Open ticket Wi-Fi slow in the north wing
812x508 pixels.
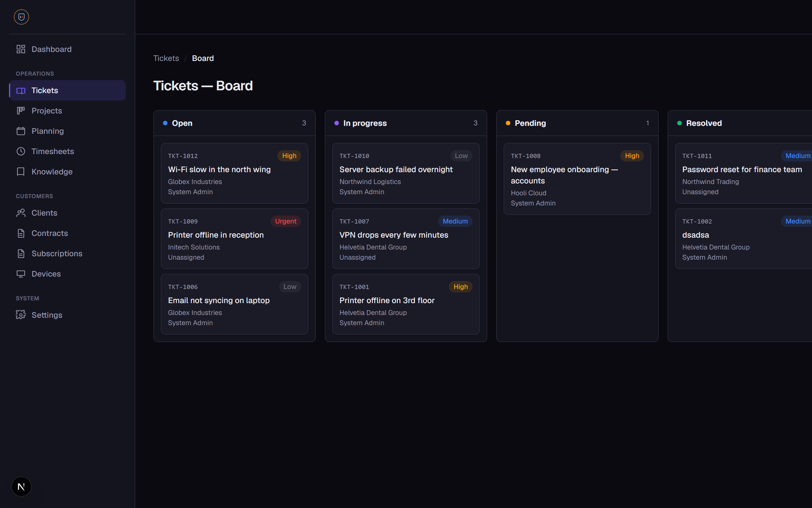234,173
